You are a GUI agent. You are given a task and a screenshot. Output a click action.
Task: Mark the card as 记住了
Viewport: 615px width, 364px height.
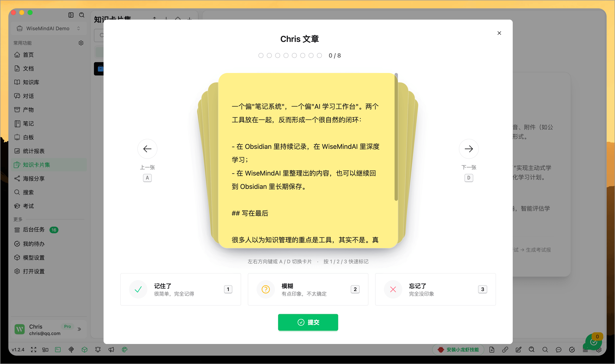tap(181, 289)
